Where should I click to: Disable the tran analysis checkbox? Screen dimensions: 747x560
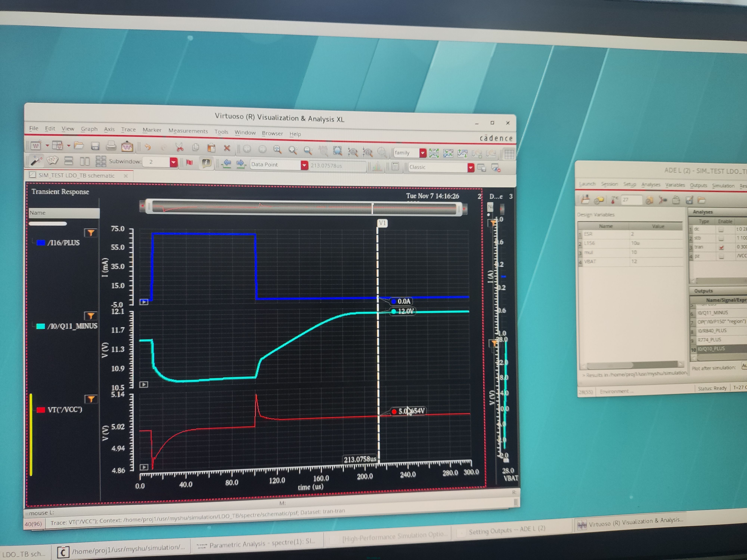[x=721, y=247]
